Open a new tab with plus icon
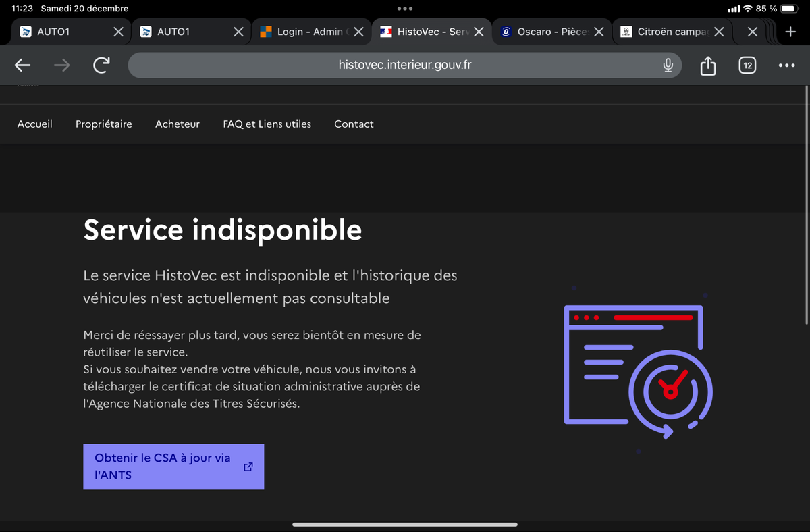The image size is (810, 532). [791, 32]
